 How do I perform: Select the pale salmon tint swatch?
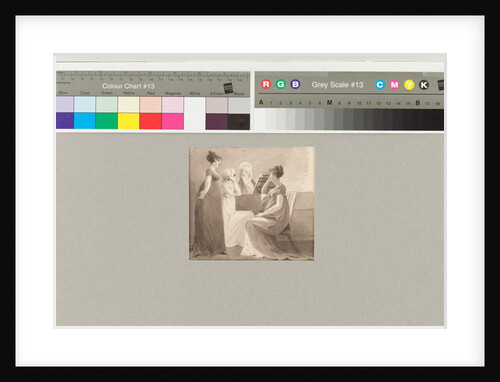(x=151, y=105)
